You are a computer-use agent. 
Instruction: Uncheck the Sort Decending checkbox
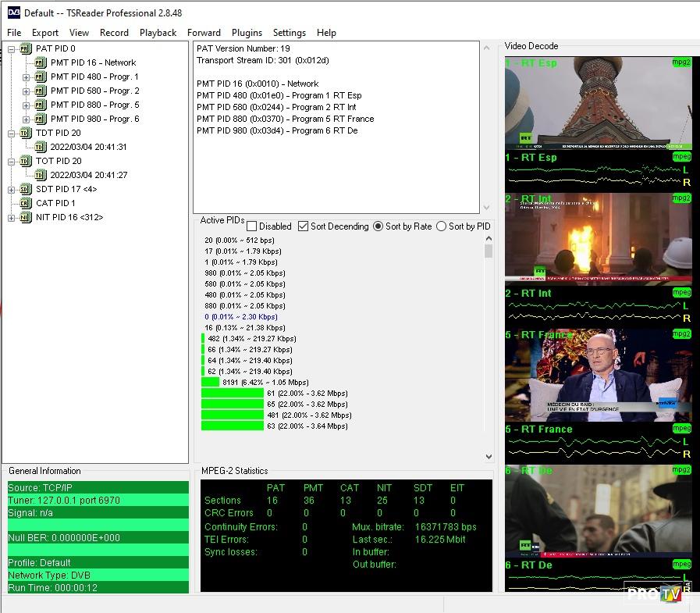(304, 226)
